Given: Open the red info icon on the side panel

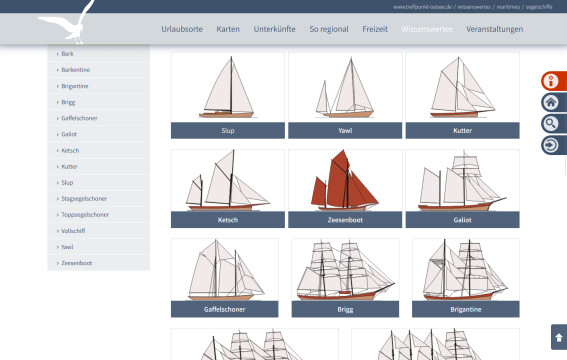Looking at the screenshot, I should point(554,81).
